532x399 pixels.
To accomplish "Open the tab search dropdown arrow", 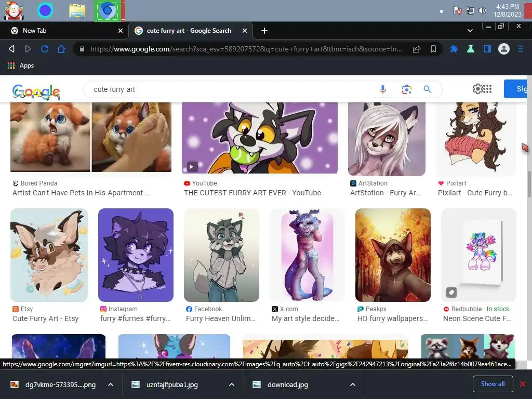I will (x=470, y=31).
